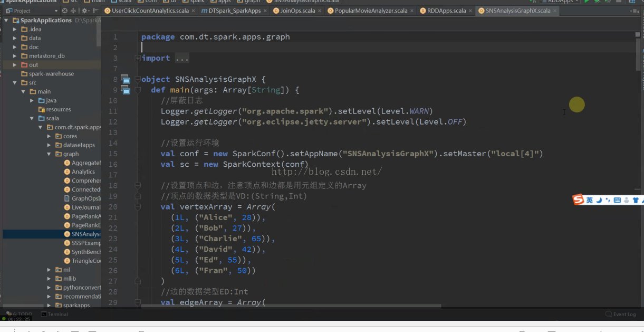Open the Sogou skin shirt icon
644x332 pixels.
pyautogui.click(x=636, y=200)
